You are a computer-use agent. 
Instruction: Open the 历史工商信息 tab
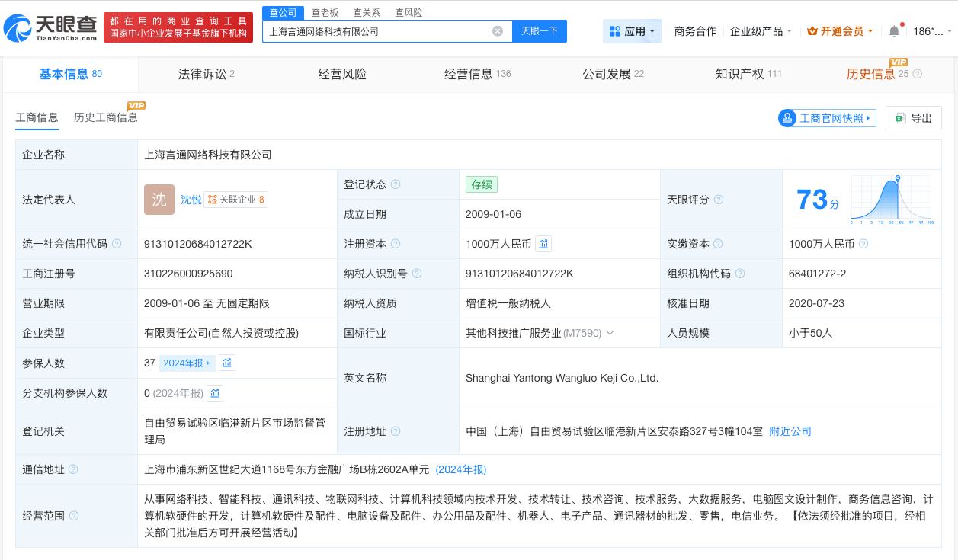106,117
